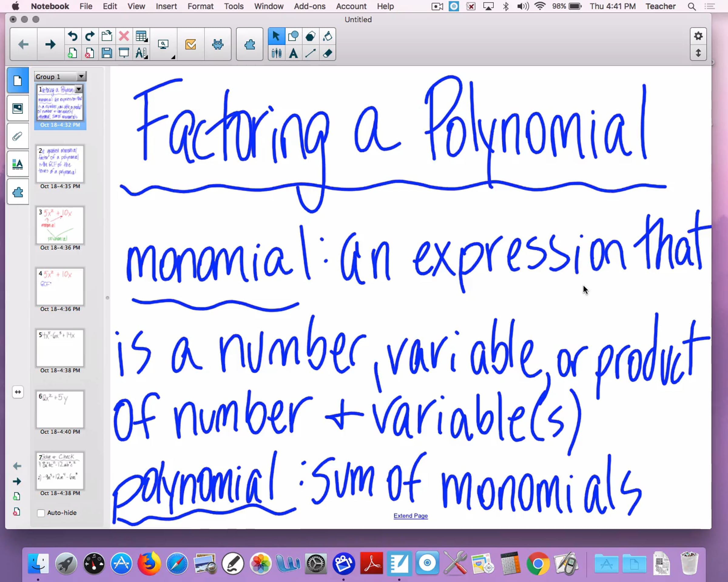Image resolution: width=728 pixels, height=582 pixels.
Task: Select page 3 thumbnail with 5x² + 10x
Action: [60, 225]
